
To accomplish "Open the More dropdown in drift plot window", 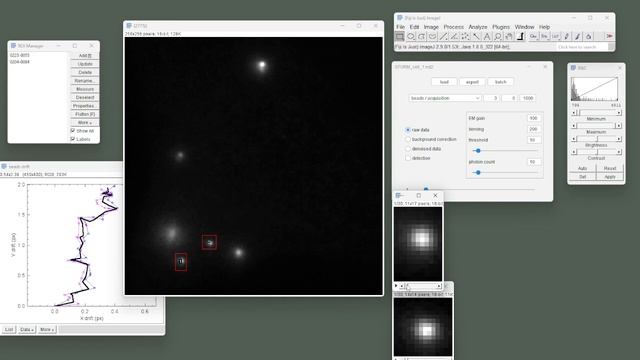I will point(47,329).
